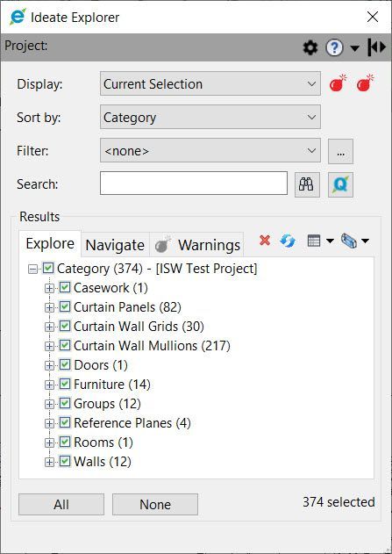Click the table properties icon

pos(314,241)
